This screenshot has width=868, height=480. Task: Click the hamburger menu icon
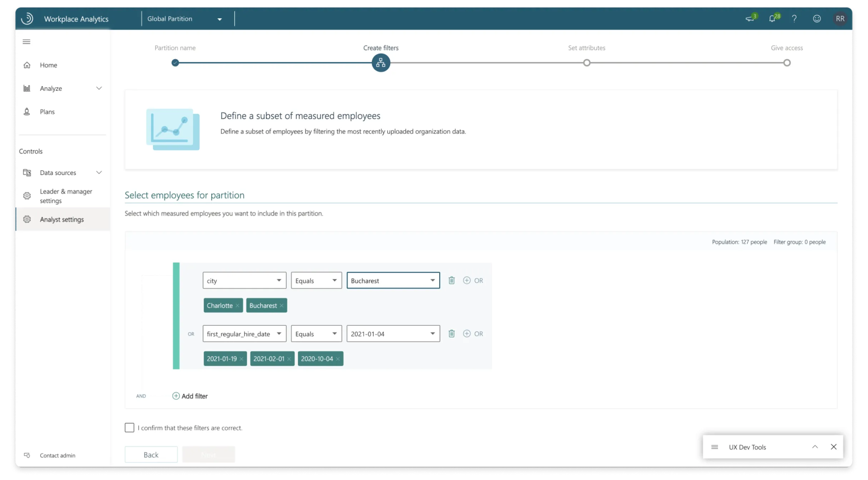pyautogui.click(x=26, y=42)
